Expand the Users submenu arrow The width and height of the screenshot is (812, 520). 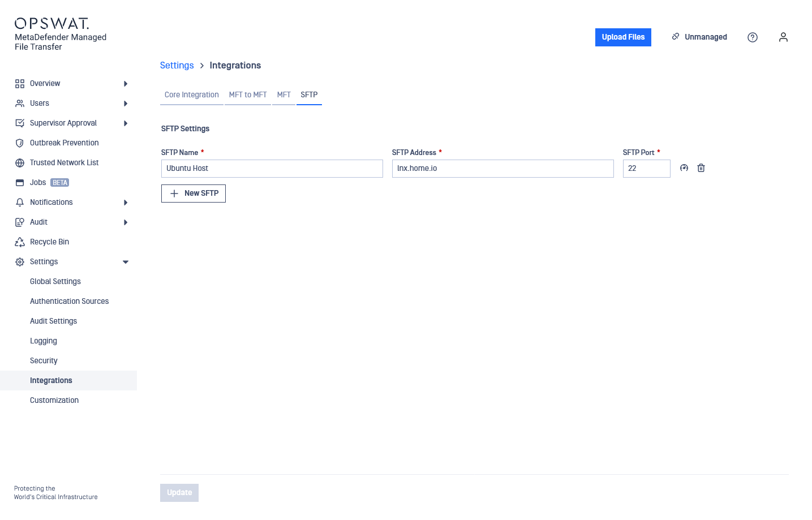click(x=126, y=104)
